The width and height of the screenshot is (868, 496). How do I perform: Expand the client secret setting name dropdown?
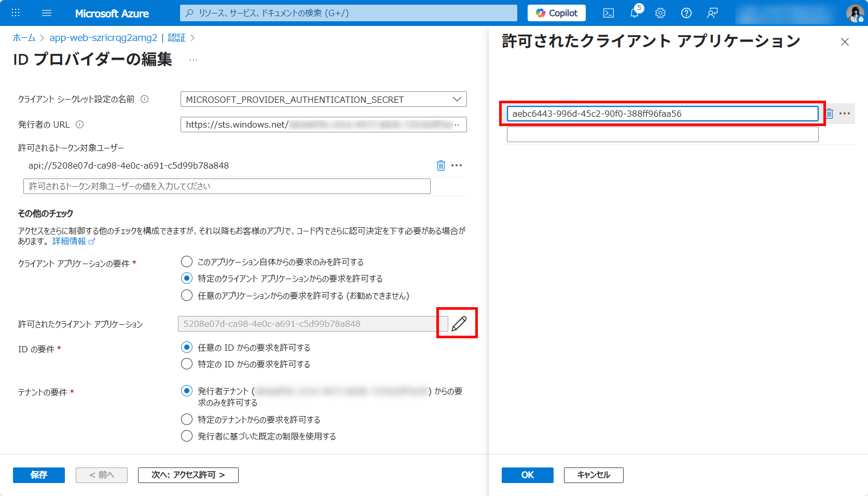click(x=457, y=99)
